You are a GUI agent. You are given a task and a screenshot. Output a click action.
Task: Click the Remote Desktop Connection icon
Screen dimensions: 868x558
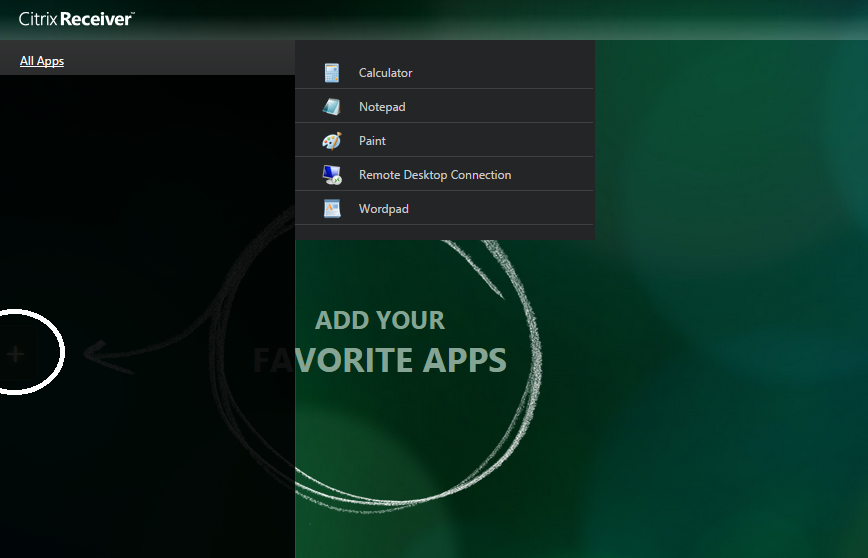(x=332, y=175)
